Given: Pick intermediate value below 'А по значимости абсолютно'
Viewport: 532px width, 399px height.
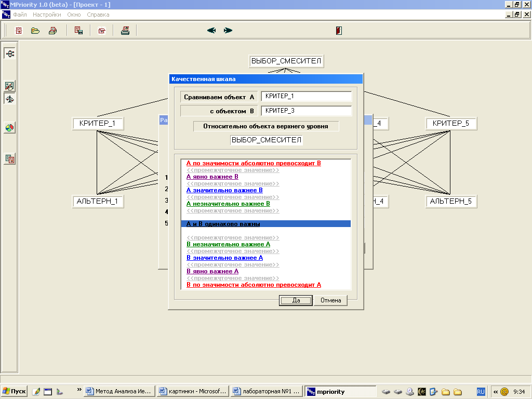Looking at the screenshot, I should (x=233, y=170).
